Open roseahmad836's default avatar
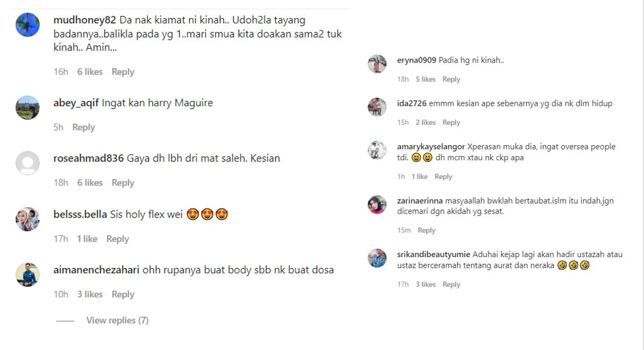Screen dimensions: 644x350 (x=27, y=163)
